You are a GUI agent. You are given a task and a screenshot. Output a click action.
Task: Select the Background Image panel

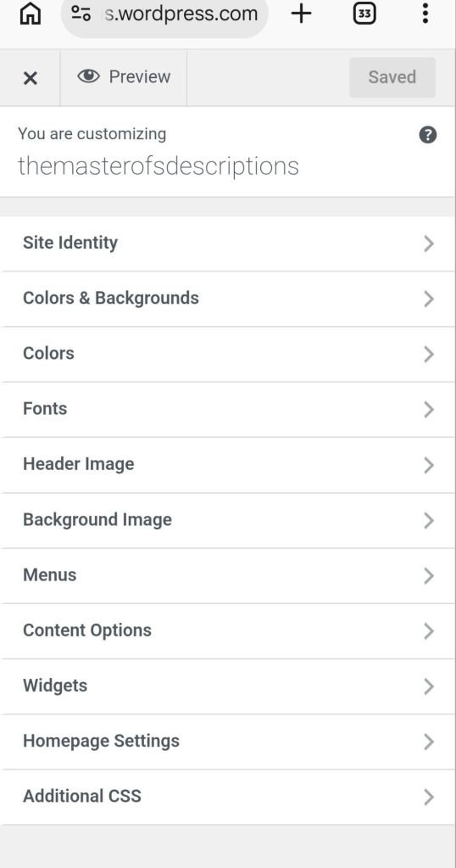227,520
